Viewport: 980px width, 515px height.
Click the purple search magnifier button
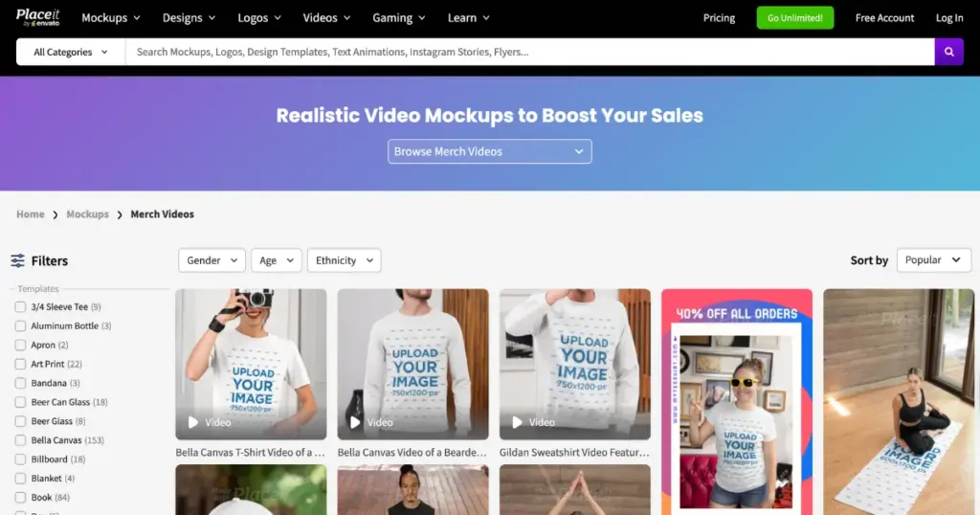click(948, 52)
